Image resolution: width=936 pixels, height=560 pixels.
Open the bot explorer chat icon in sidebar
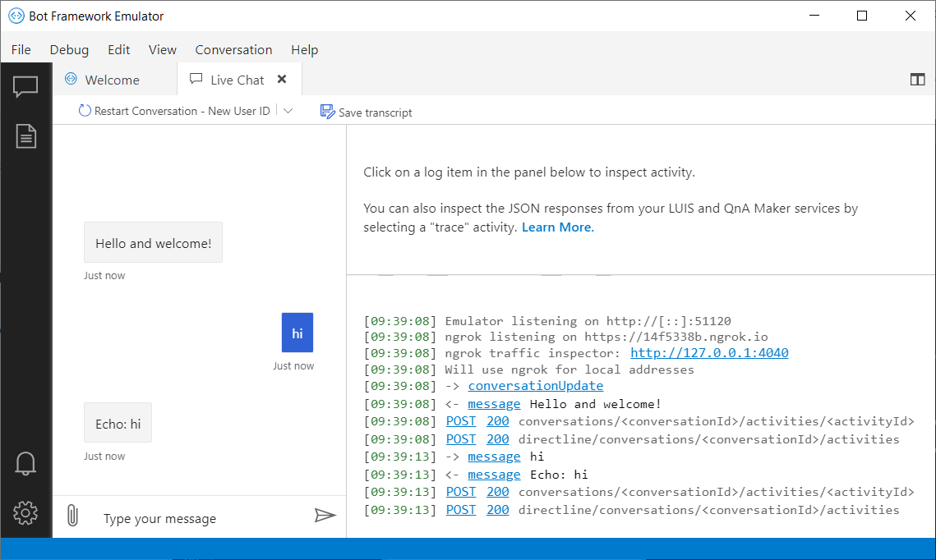(x=25, y=86)
